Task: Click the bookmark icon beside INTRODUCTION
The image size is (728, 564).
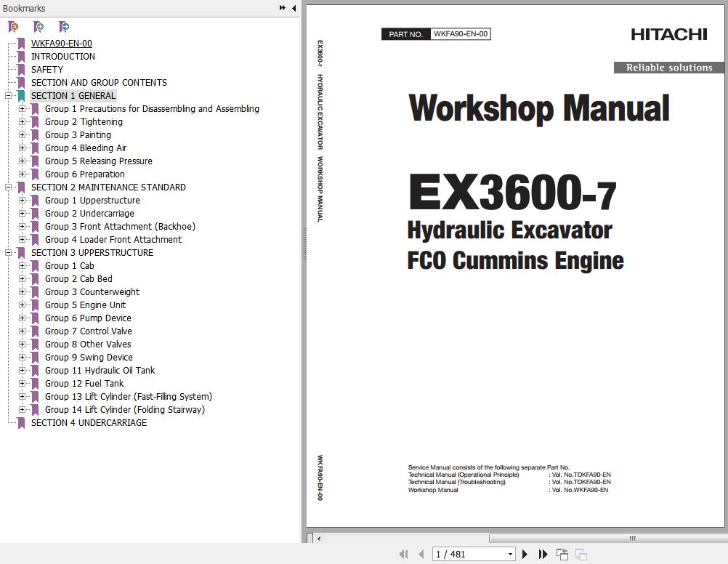Action: [21, 57]
